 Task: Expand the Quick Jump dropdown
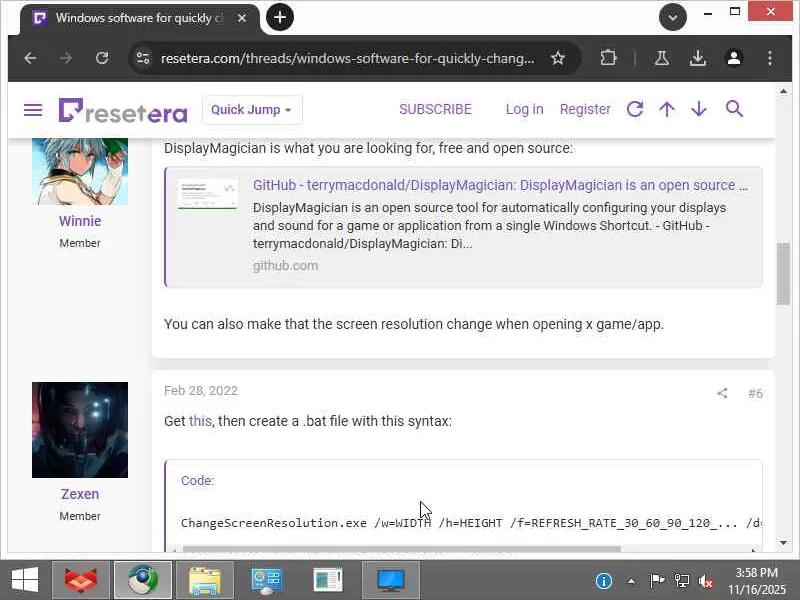(252, 110)
